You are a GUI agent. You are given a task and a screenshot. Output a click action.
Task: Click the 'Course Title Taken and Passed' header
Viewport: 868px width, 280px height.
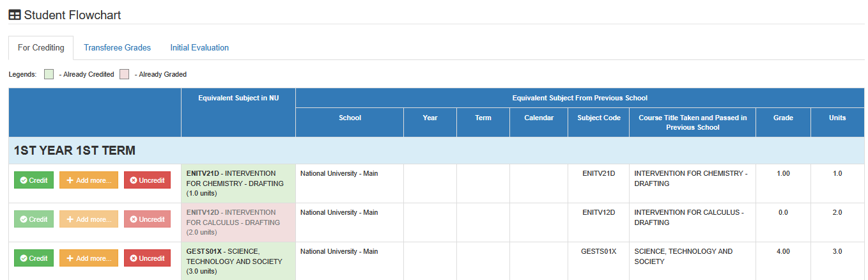pyautogui.click(x=692, y=122)
